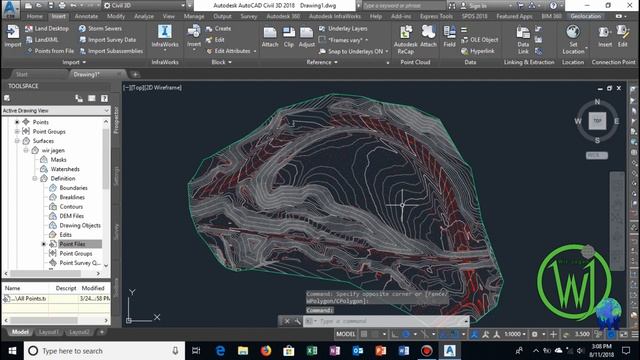Open the Analyze ribbon tab

click(x=144, y=16)
